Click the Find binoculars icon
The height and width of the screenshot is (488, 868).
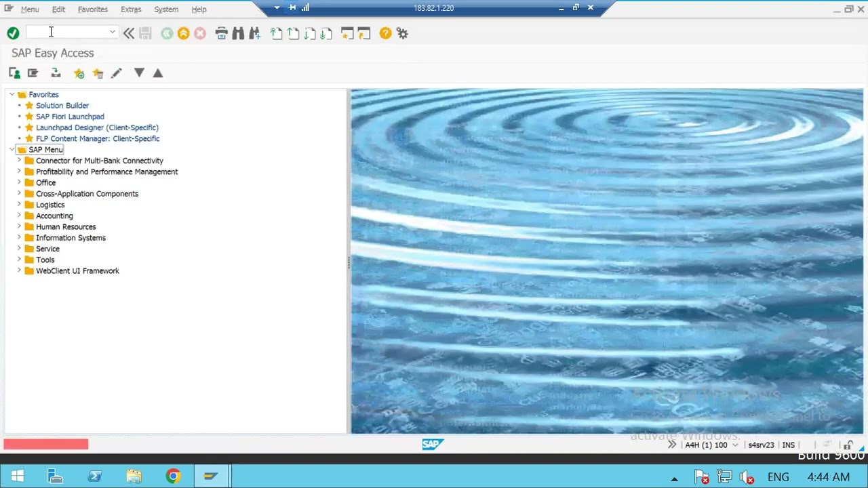[238, 33]
